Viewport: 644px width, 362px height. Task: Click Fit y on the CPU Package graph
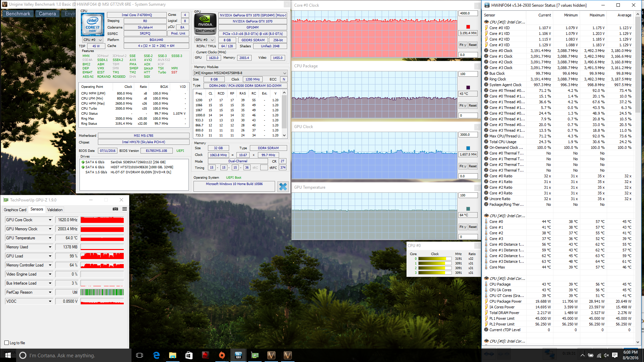(463, 106)
